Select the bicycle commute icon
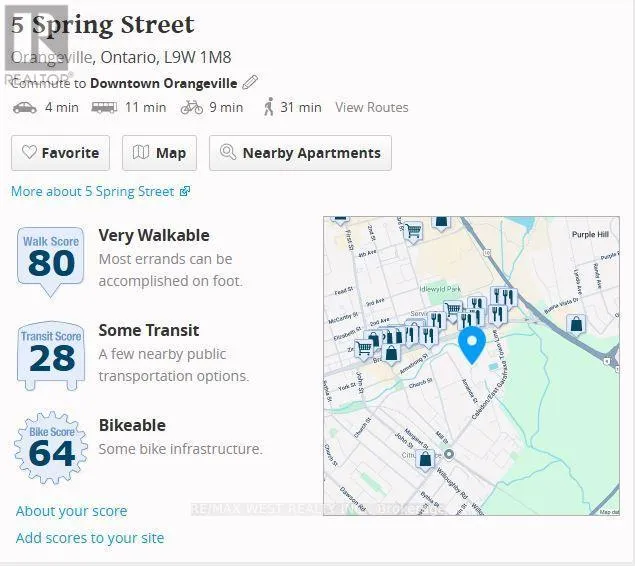Image resolution: width=635 pixels, height=566 pixels. pos(192,107)
